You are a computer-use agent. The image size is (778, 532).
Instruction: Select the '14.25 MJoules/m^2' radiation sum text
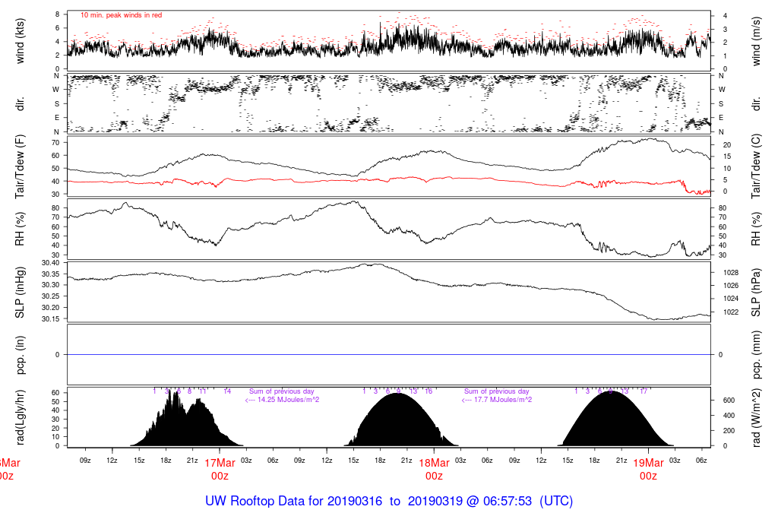pos(288,400)
